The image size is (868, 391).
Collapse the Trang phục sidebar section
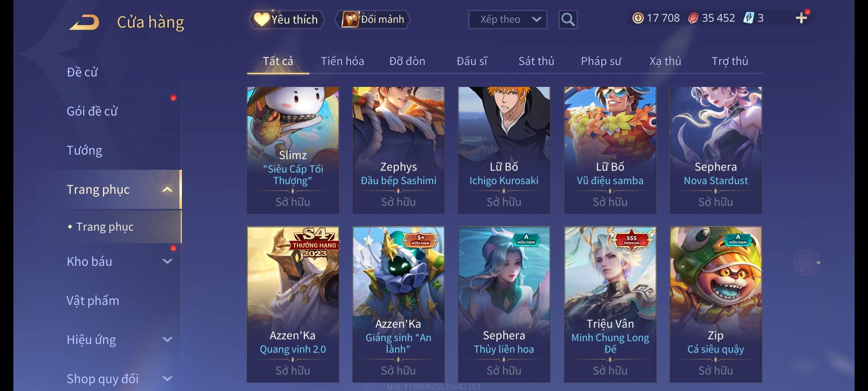click(167, 189)
